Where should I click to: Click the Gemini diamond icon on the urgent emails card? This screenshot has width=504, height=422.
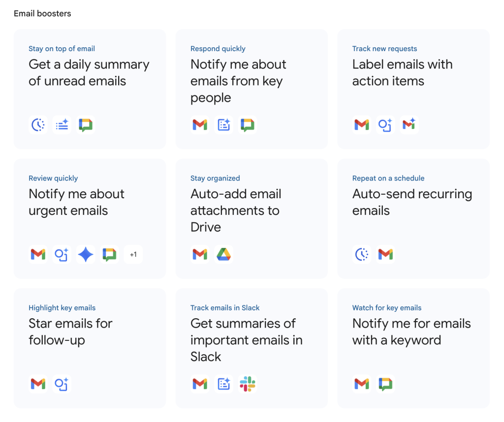pyautogui.click(x=85, y=254)
